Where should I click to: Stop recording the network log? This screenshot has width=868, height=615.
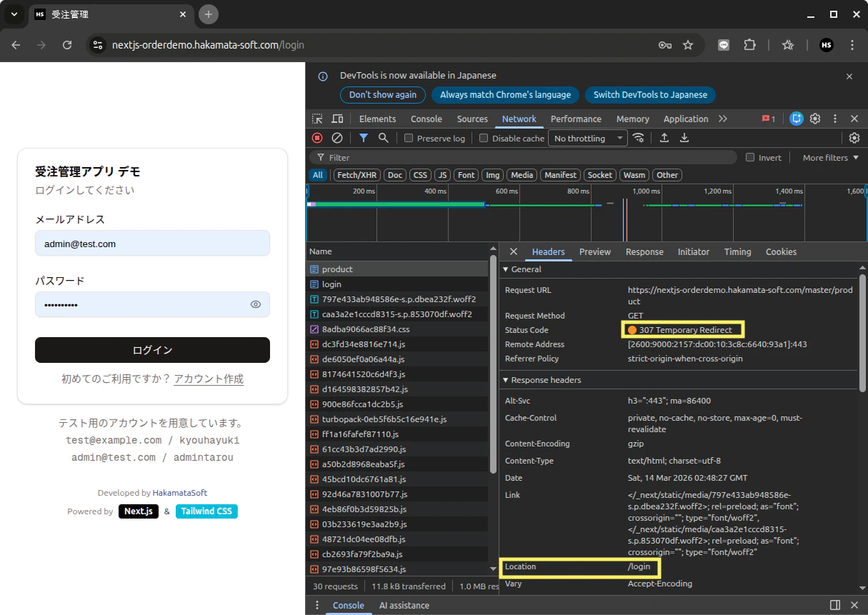click(317, 138)
